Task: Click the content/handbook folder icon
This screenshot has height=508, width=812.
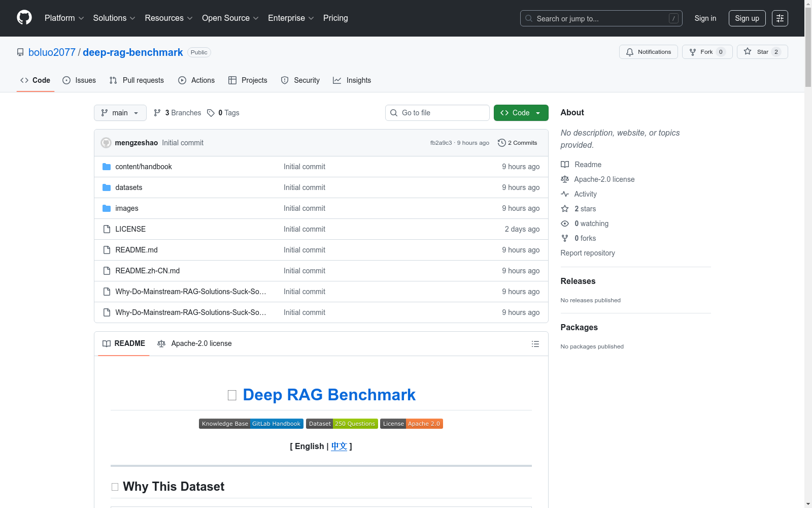Action: click(107, 167)
